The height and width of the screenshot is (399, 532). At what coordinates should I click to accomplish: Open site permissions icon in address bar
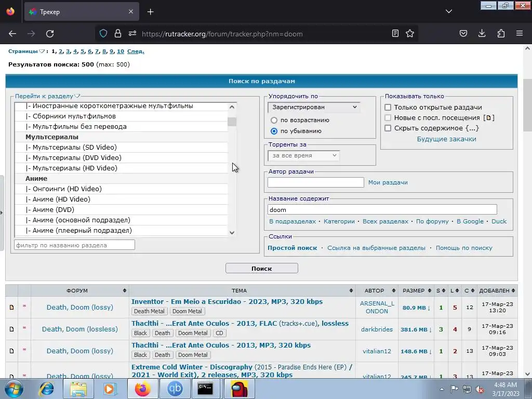(x=132, y=34)
